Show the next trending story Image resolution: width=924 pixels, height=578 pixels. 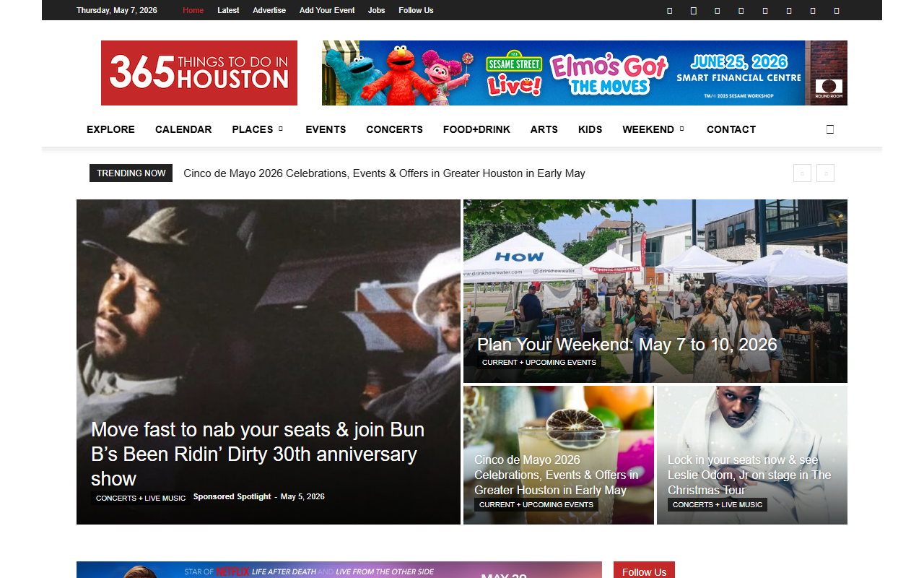[x=825, y=173]
